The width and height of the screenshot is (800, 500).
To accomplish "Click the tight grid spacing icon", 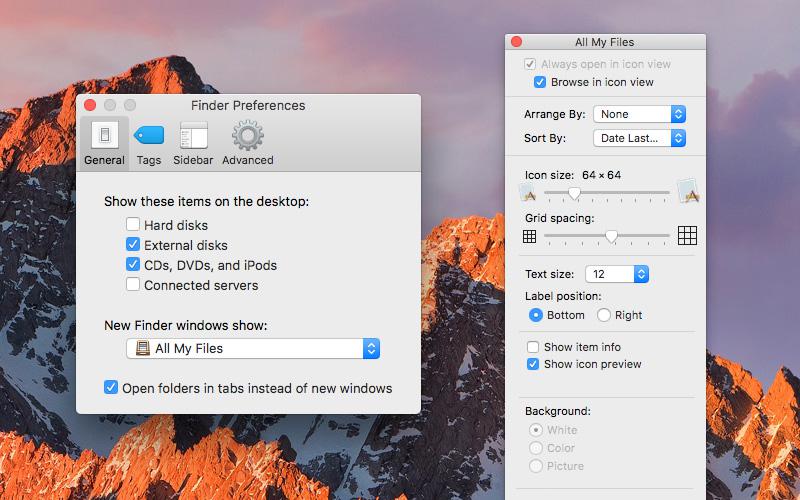I will 530,236.
